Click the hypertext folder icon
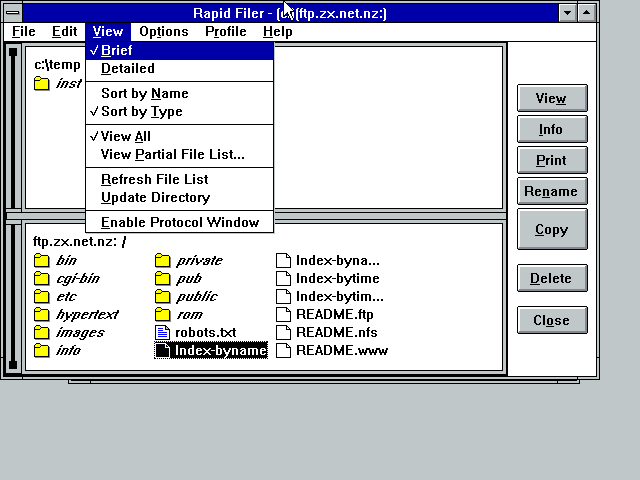 coord(41,314)
